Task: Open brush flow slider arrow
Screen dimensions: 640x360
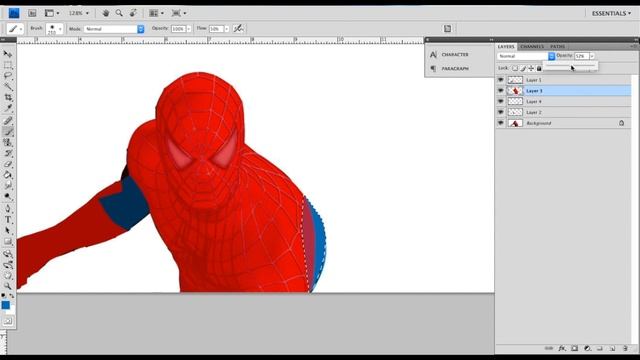Action: pyautogui.click(x=227, y=29)
